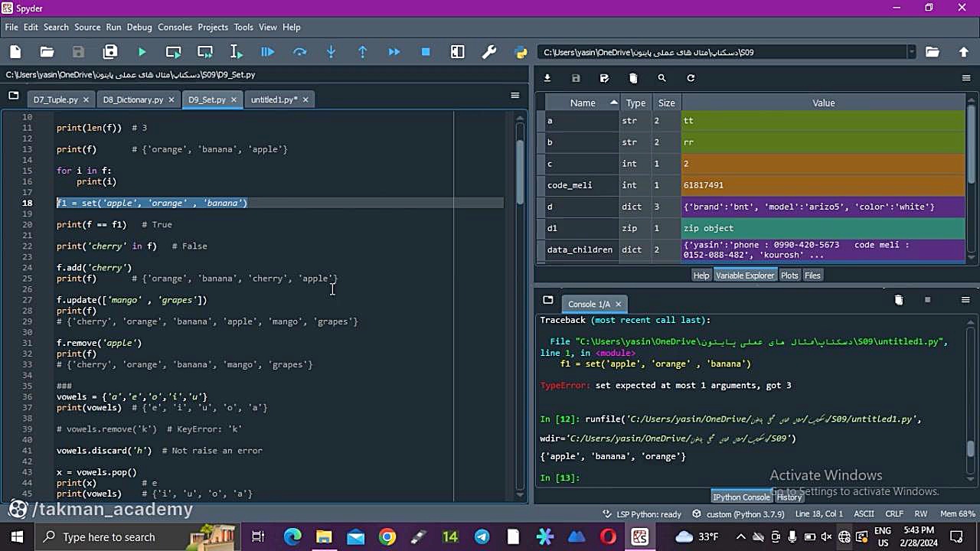Open Run menu

pos(113,27)
